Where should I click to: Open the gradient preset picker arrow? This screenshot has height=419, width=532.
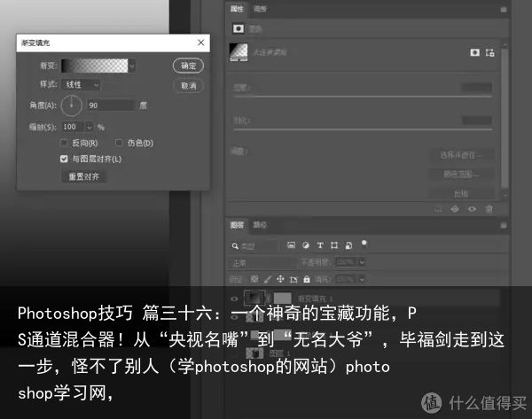(x=132, y=66)
